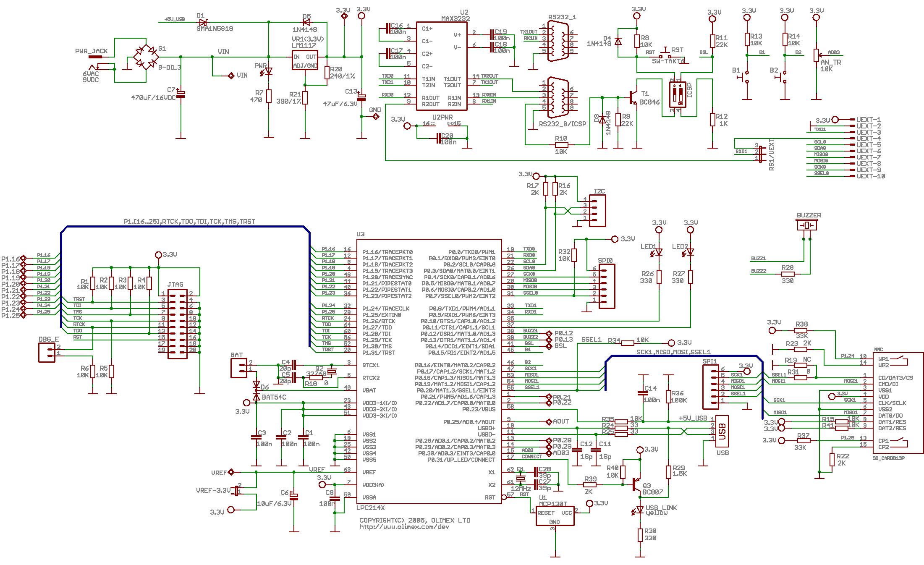The width and height of the screenshot is (924, 565).
Task: Select the BAT battery connector symbol
Action: [238, 368]
